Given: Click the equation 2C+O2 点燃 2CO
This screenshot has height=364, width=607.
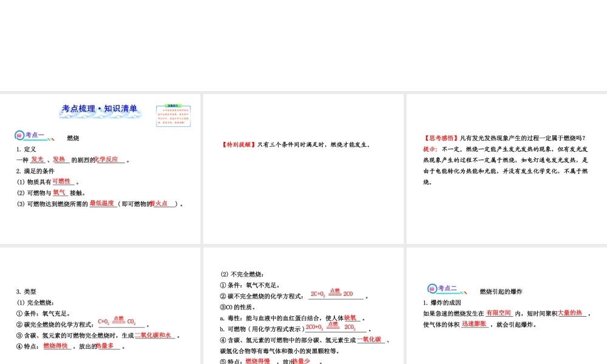Looking at the screenshot, I should pos(332,293).
